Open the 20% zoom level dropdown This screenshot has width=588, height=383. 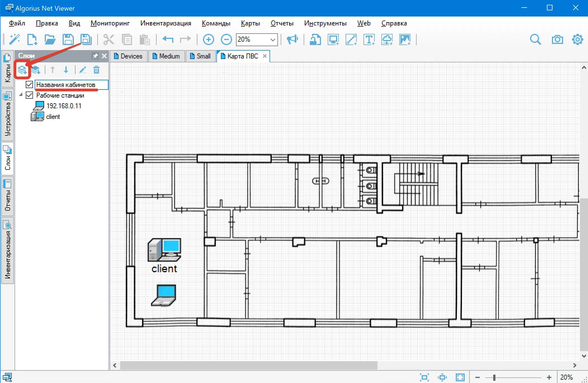coord(273,40)
